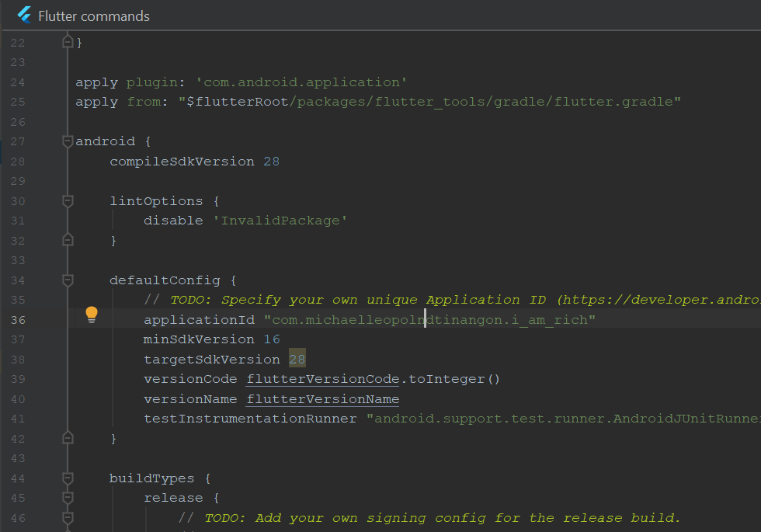The width and height of the screenshot is (761, 532).
Task: Click the fold-end marker beside line 22
Action: coord(67,42)
